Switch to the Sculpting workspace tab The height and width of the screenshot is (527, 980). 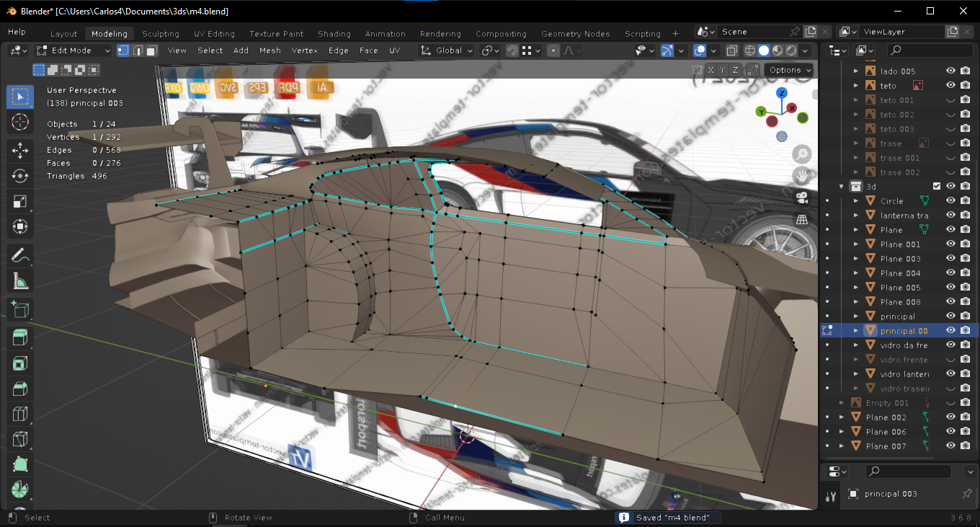pyautogui.click(x=160, y=34)
